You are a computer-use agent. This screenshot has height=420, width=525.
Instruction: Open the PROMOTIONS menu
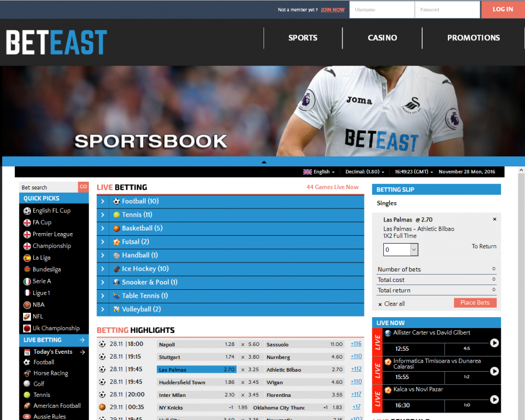(474, 38)
